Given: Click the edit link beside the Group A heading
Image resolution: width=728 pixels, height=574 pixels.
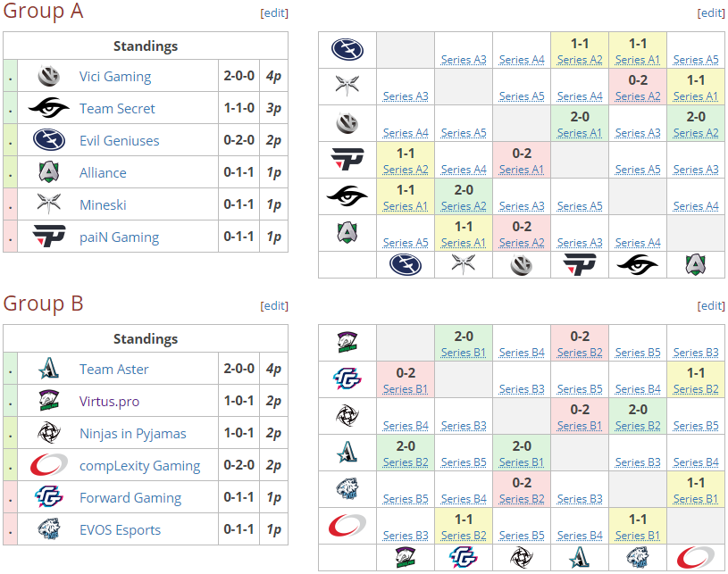Looking at the screenshot, I should coord(274,13).
